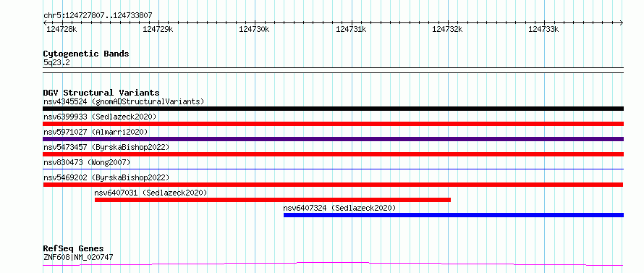Select the blue nsv6407324 variant bar
Viewport: 644px width, 273px height.
pyautogui.click(x=454, y=215)
